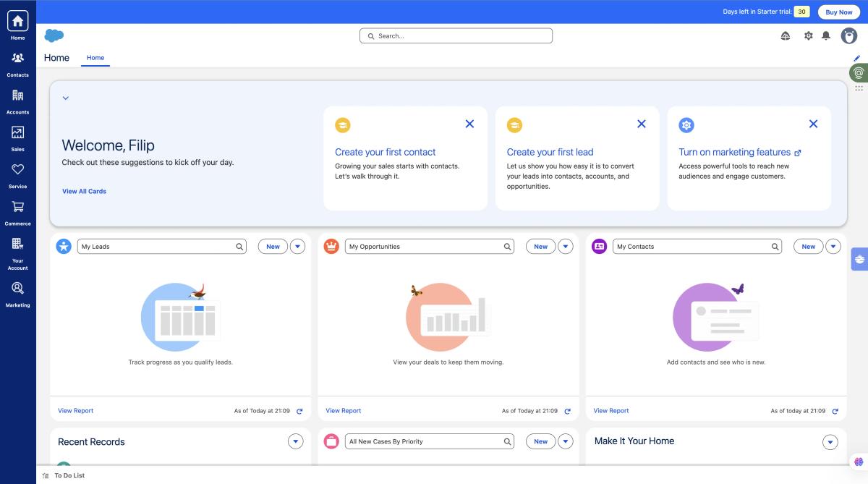
Task: Open the user profile avatar
Action: pos(849,35)
